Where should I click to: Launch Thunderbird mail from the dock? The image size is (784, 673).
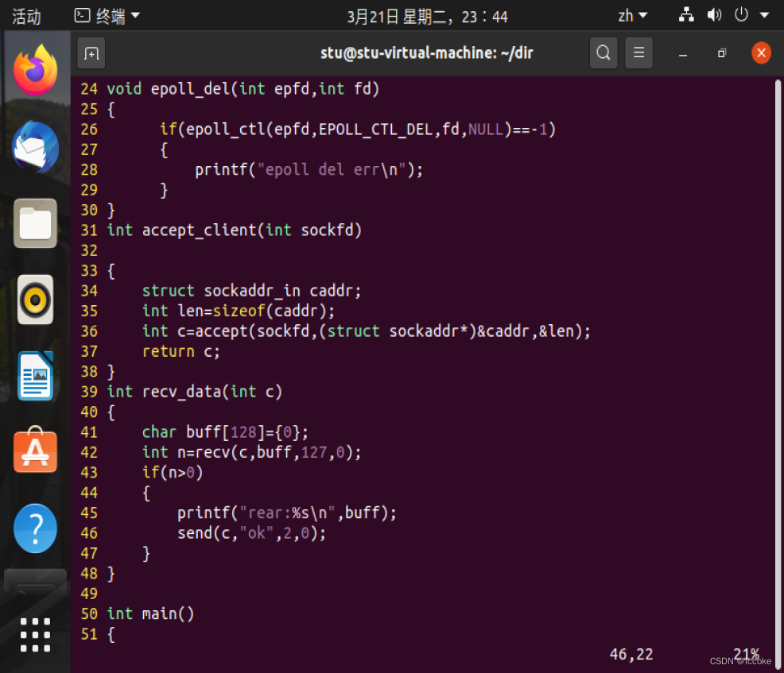coord(35,147)
